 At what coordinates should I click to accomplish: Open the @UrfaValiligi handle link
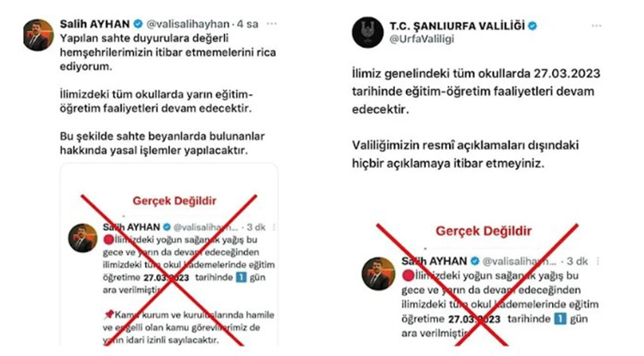coord(422,39)
